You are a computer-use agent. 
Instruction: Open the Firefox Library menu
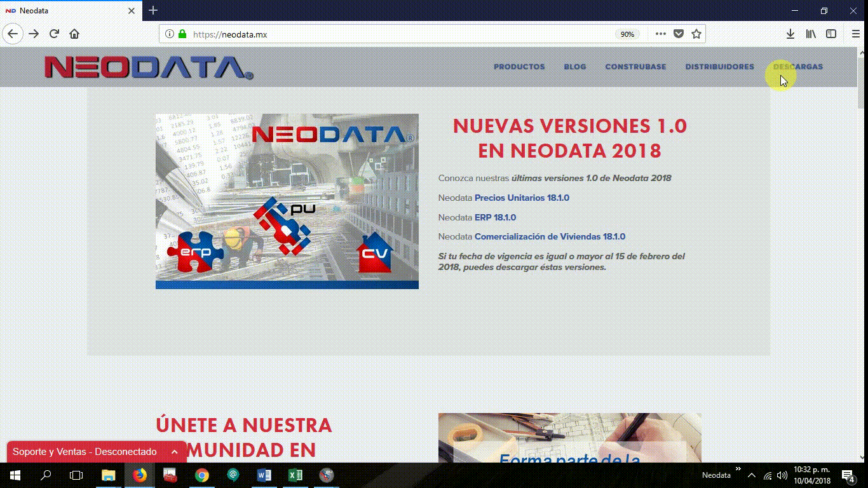click(x=811, y=34)
